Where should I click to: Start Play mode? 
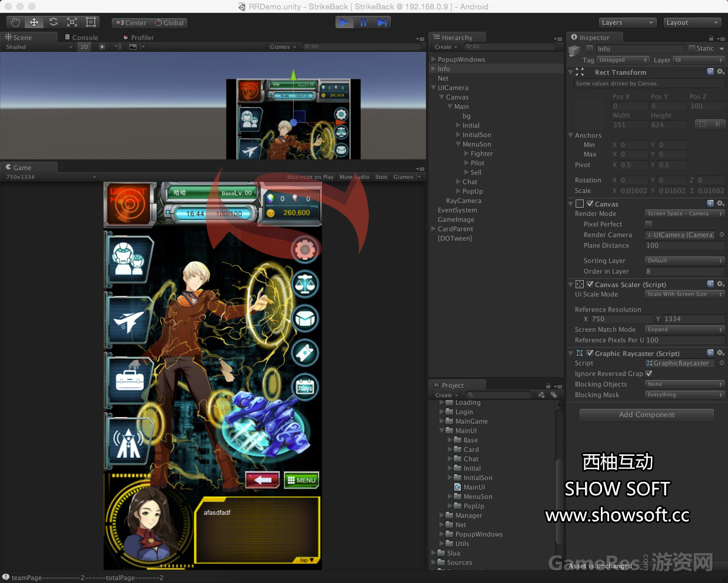point(344,22)
